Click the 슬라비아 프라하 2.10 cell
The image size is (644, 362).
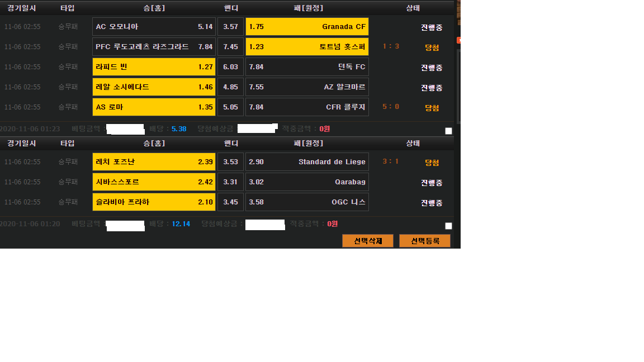154,202
